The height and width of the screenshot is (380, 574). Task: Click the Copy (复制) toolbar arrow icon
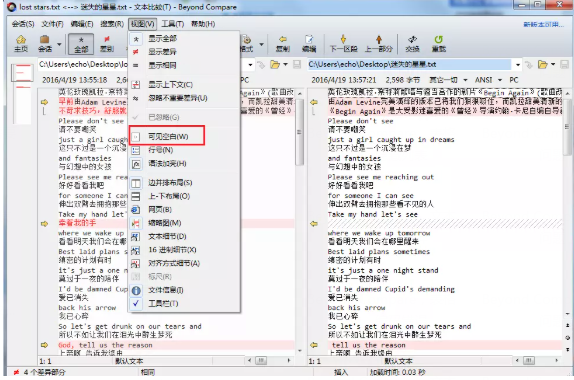point(283,44)
